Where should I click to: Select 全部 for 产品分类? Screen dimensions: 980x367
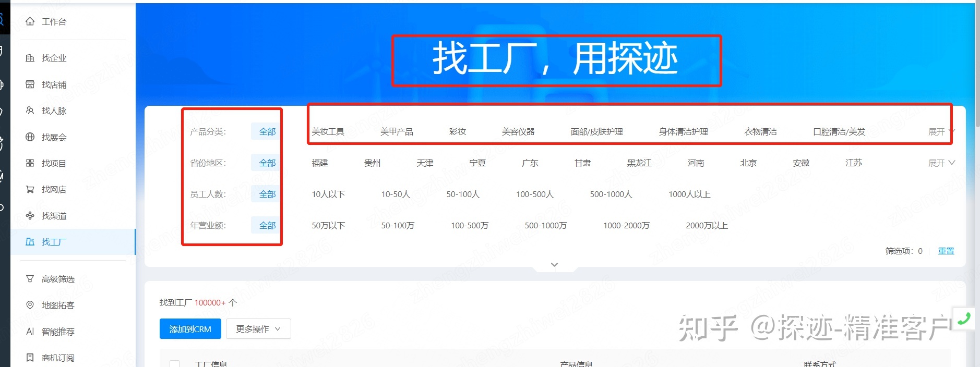(x=267, y=132)
